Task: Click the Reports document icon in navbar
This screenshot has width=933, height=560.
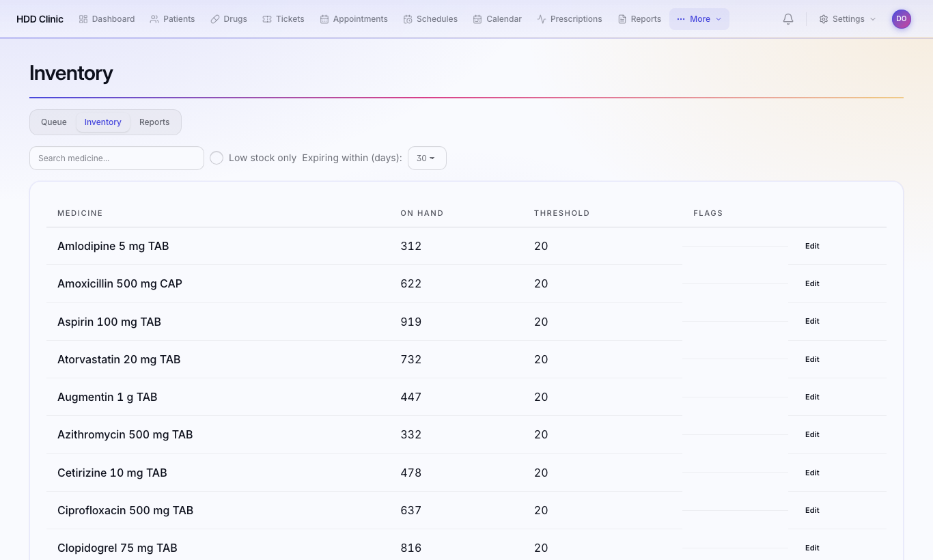Action: coord(622,19)
